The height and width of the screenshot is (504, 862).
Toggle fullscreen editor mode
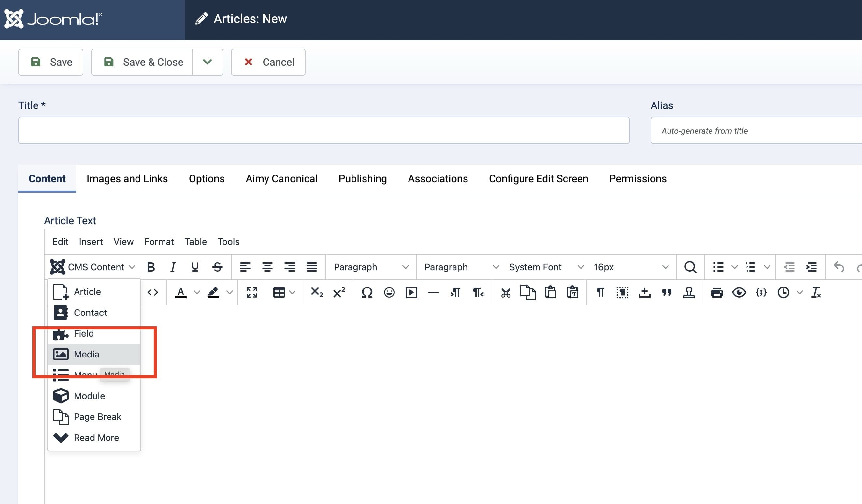[x=252, y=292]
